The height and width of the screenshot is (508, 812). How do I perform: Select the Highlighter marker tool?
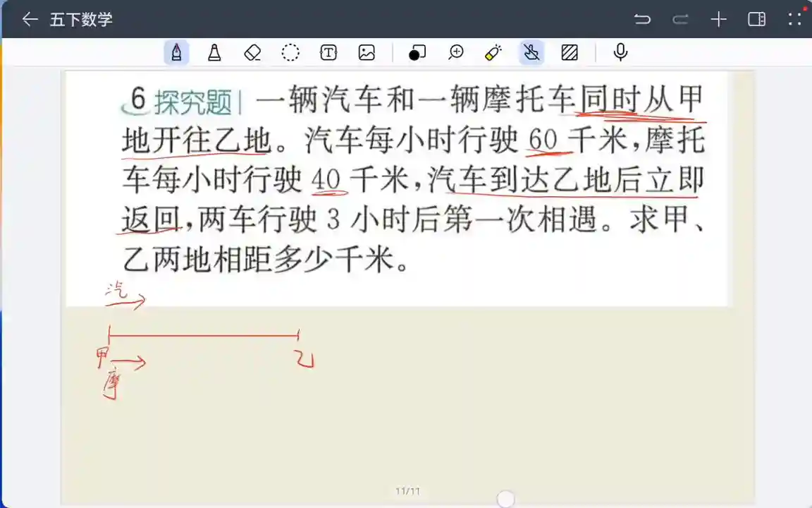214,52
